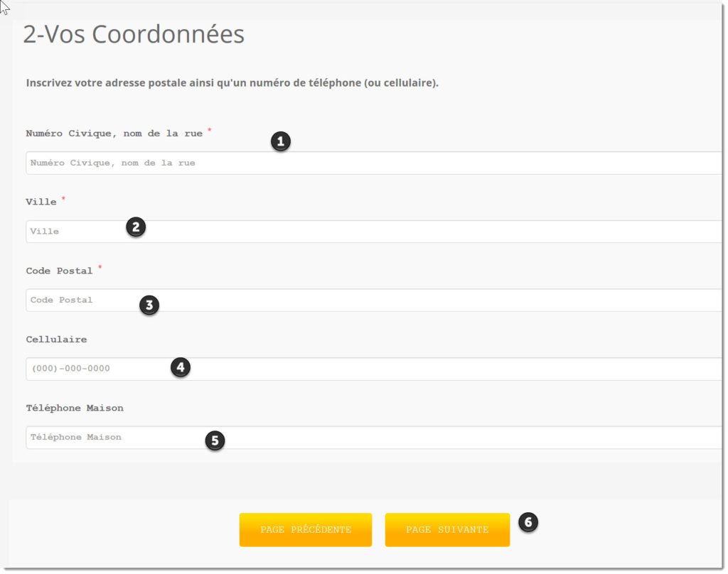Click the numbered marker 5 badge

pyautogui.click(x=215, y=440)
